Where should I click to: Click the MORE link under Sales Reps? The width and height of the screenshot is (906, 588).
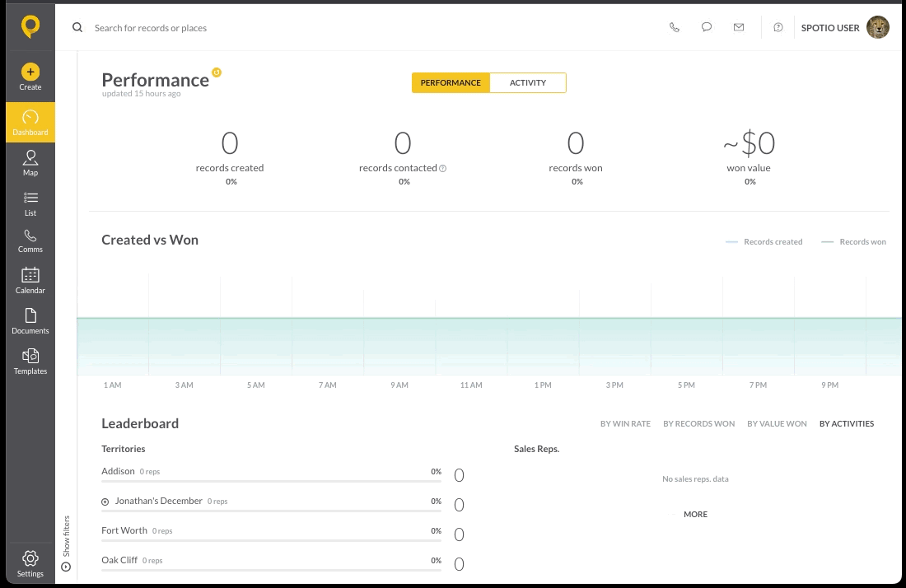(x=695, y=514)
